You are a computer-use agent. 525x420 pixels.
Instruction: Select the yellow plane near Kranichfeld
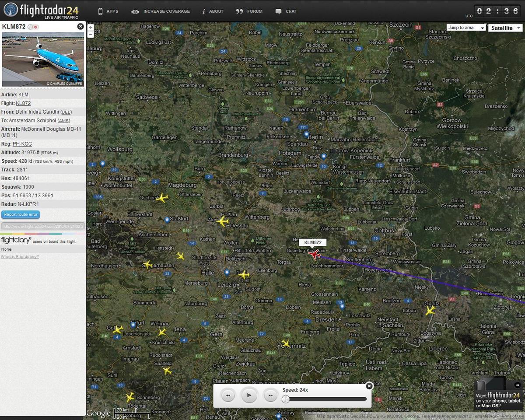point(162,332)
